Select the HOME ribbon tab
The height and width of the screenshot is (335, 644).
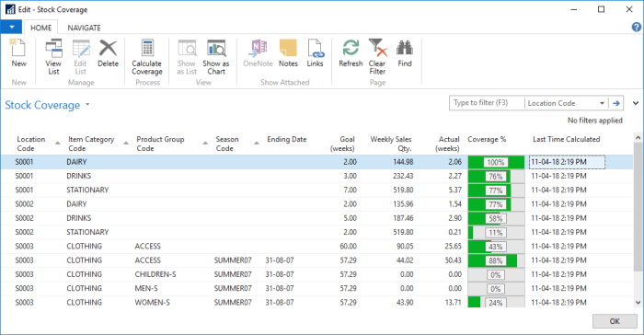(41, 28)
